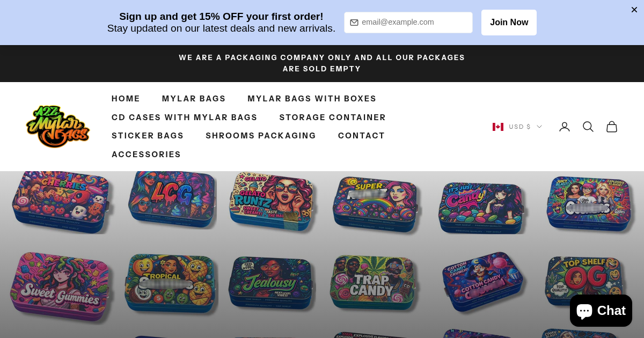
Task: Open the Storage Container menu item
Action: pyautogui.click(x=333, y=117)
